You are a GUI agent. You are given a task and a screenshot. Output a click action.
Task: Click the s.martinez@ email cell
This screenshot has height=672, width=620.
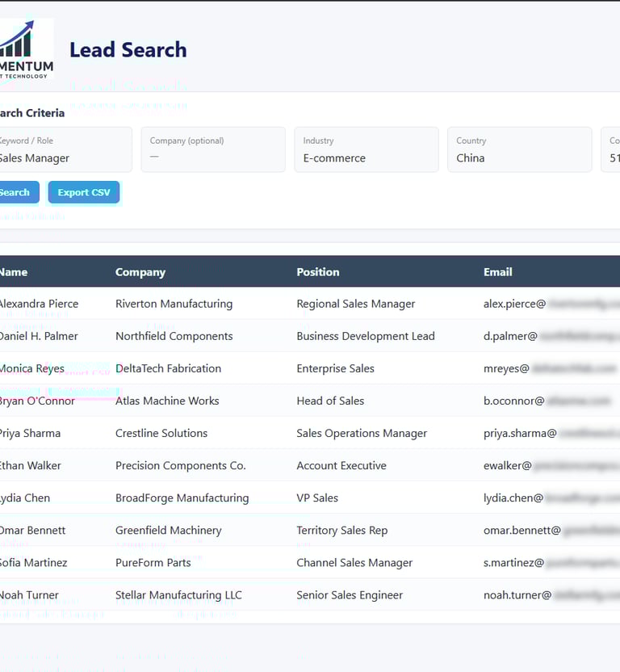point(551,563)
